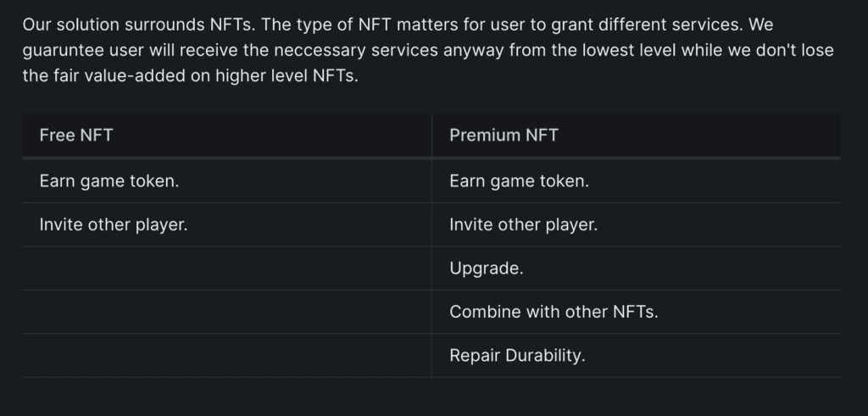This screenshot has height=416, width=868.
Task: Click the 'Premium NFT' column header
Action: [x=504, y=136]
